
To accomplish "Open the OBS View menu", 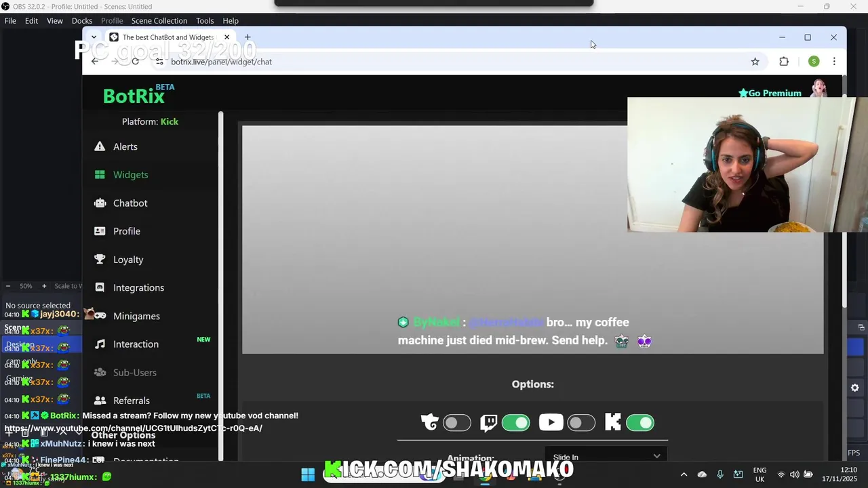I will pos(54,21).
